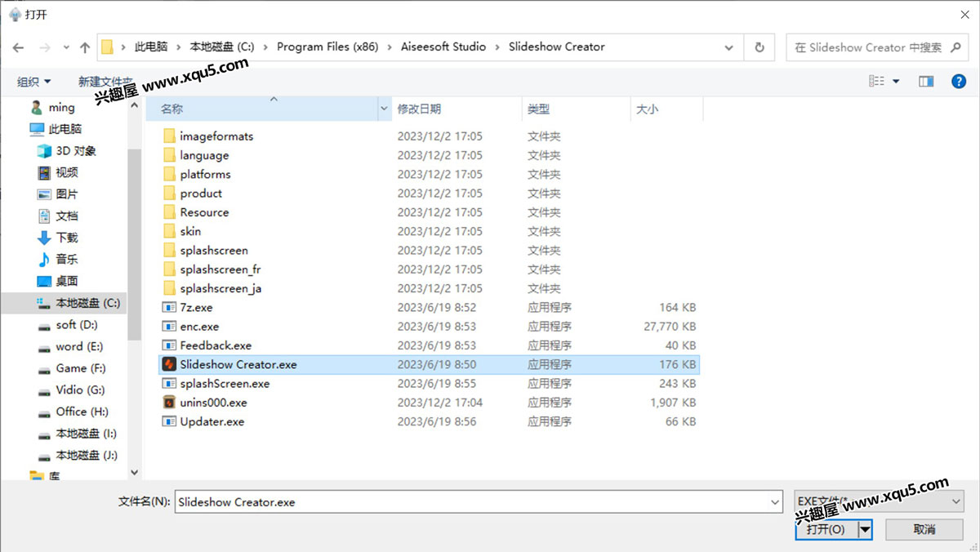
Task: Open the view options dropdown arrow
Action: click(x=896, y=82)
